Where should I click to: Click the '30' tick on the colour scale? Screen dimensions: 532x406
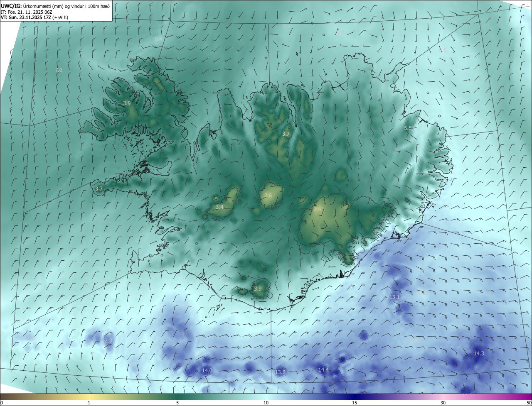coord(443,403)
